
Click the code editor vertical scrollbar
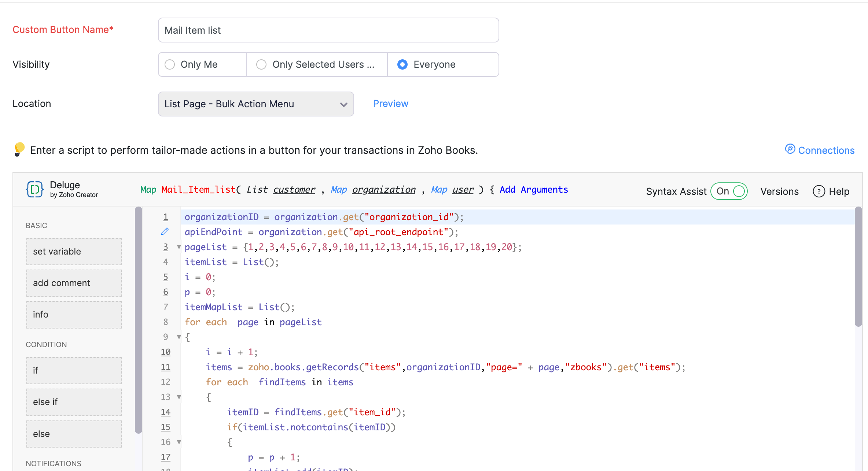(858, 267)
